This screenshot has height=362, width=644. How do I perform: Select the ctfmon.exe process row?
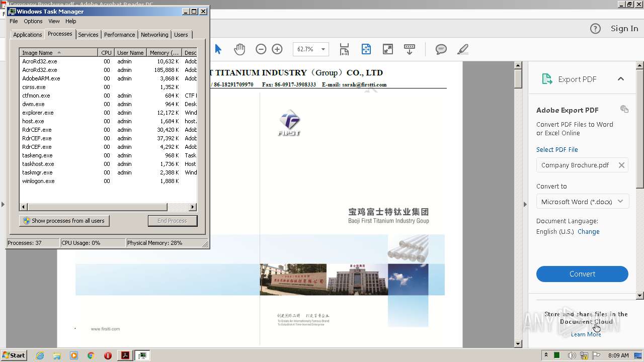point(108,96)
